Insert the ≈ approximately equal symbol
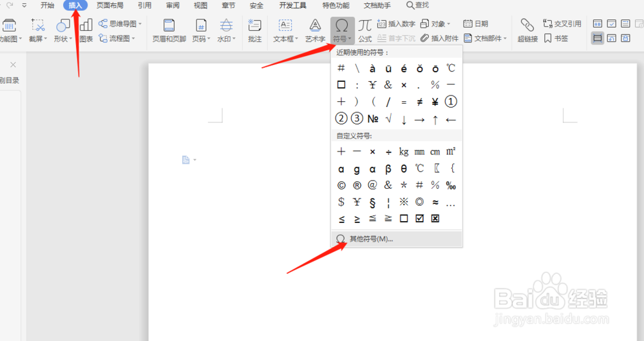This screenshot has width=644, height=341. coord(435,202)
